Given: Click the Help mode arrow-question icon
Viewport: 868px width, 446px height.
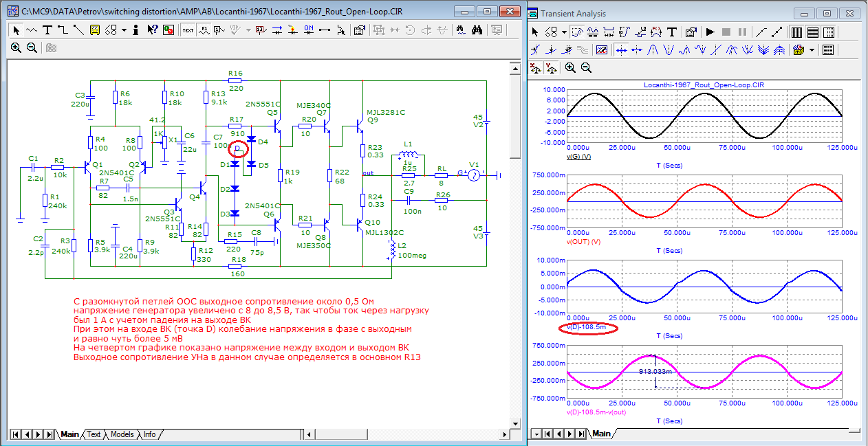Looking at the screenshot, I should coord(152,30).
